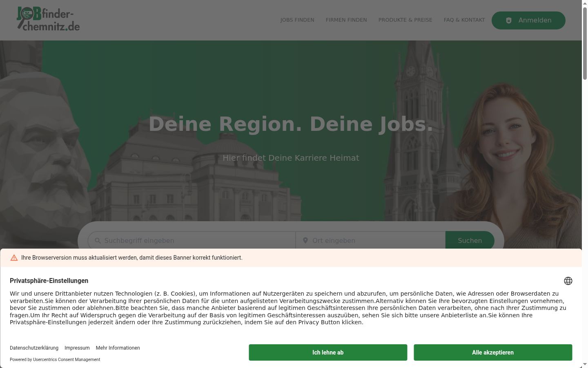Click the text Hier findet Deine Karriere Heimat
Image resolution: width=588 pixels, height=368 pixels.
coord(291,158)
